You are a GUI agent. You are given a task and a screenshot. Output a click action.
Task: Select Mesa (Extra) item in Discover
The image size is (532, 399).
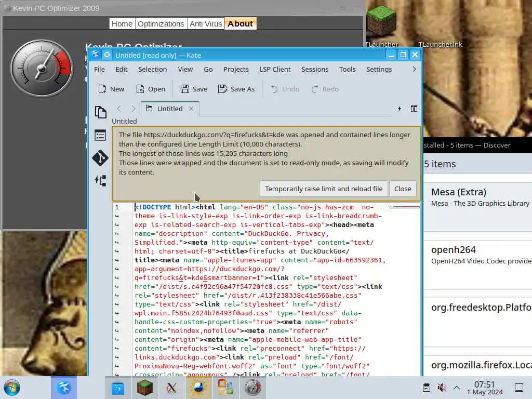tap(478, 207)
